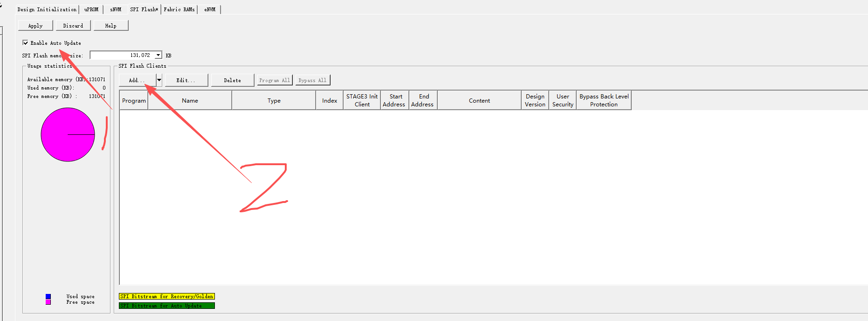Select the SPI Flash tab
This screenshot has width=868, height=321.
click(x=144, y=9)
